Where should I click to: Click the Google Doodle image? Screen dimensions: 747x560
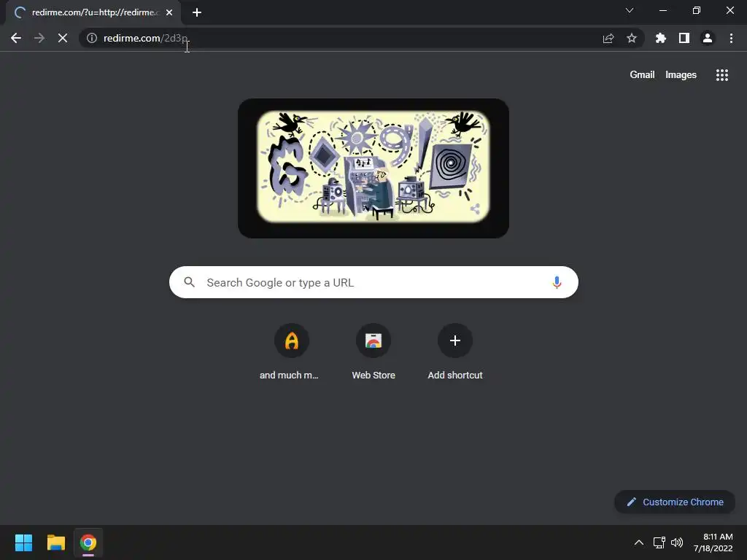373,167
